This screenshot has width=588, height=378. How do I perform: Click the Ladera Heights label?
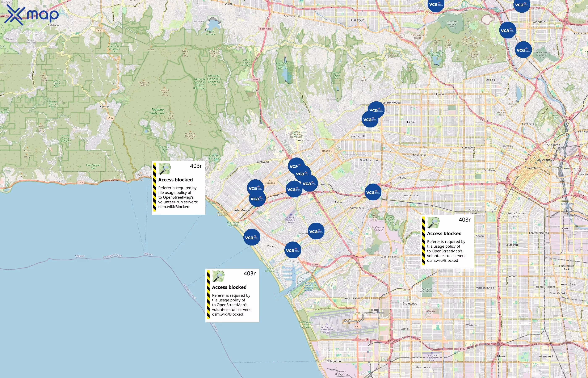tap(390, 257)
